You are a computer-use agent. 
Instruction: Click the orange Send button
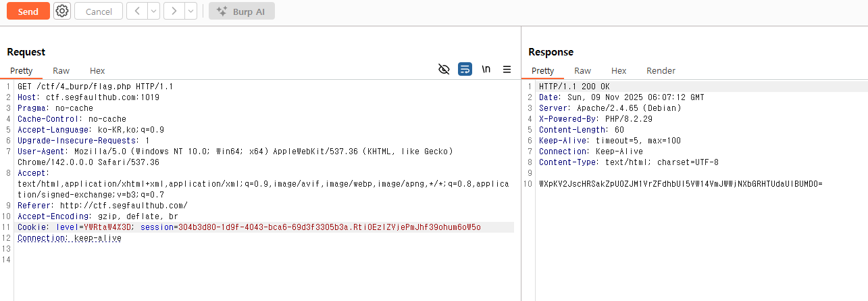pyautogui.click(x=28, y=11)
